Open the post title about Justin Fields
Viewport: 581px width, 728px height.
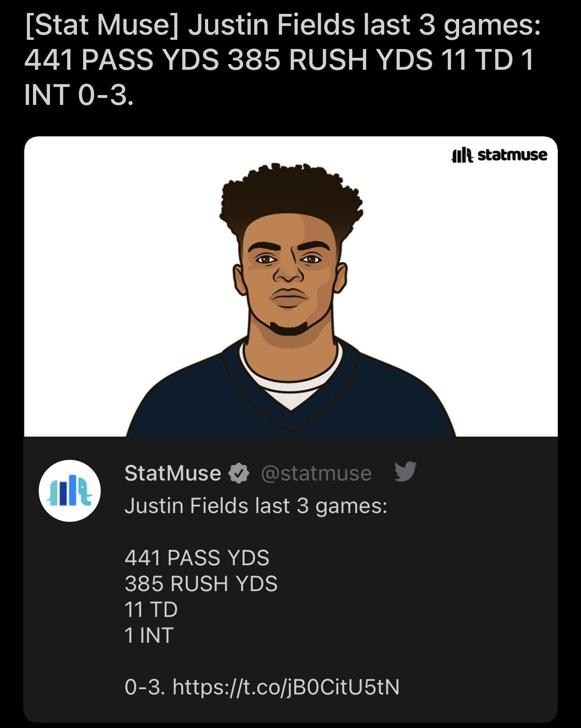[282, 59]
